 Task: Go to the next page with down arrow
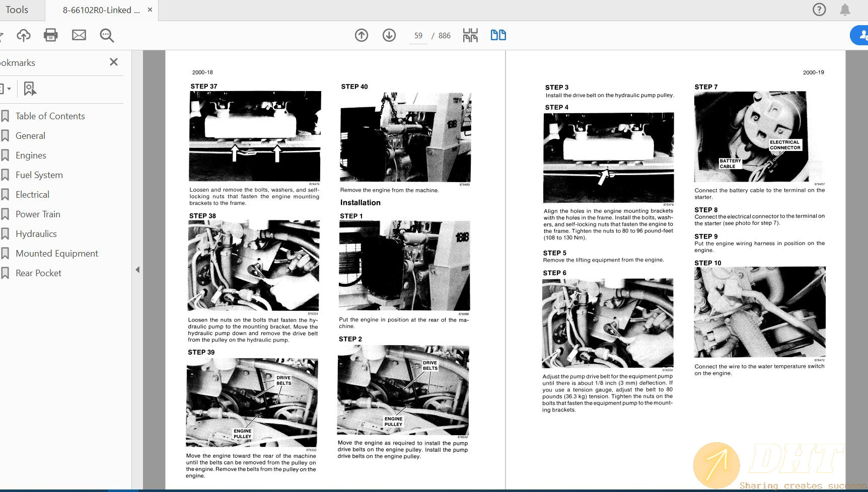click(x=389, y=35)
